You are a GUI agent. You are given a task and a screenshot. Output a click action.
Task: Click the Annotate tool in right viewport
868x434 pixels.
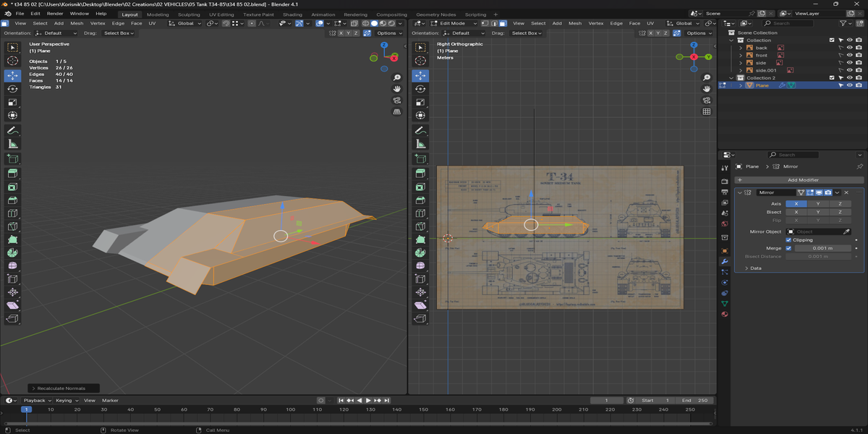coord(420,131)
